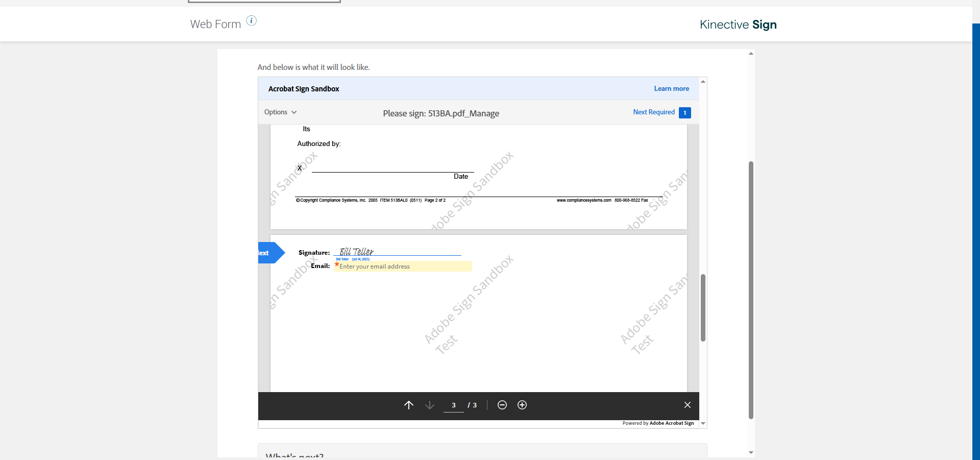Click the web form page scrollbar thumb

pyautogui.click(x=751, y=290)
